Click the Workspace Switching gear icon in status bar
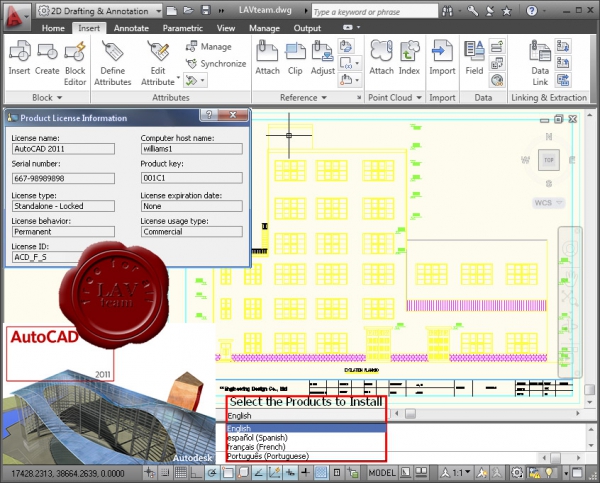600x483 pixels. [517, 473]
